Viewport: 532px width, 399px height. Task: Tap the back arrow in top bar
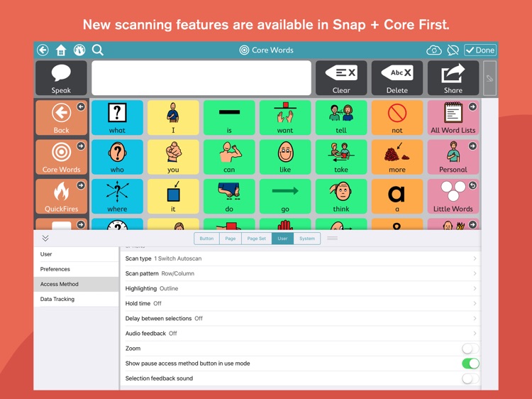coord(43,50)
